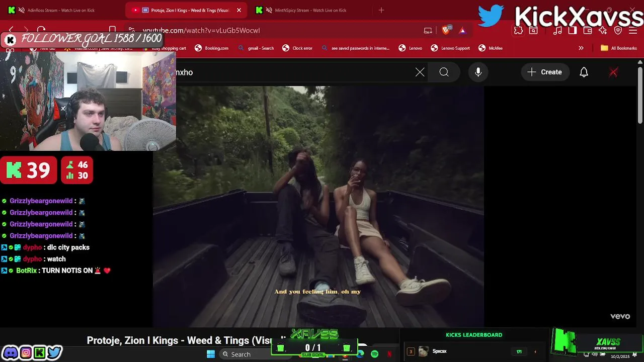Click the Spxcsx leaderboard entry
The height and width of the screenshot is (362, 644).
click(473, 351)
